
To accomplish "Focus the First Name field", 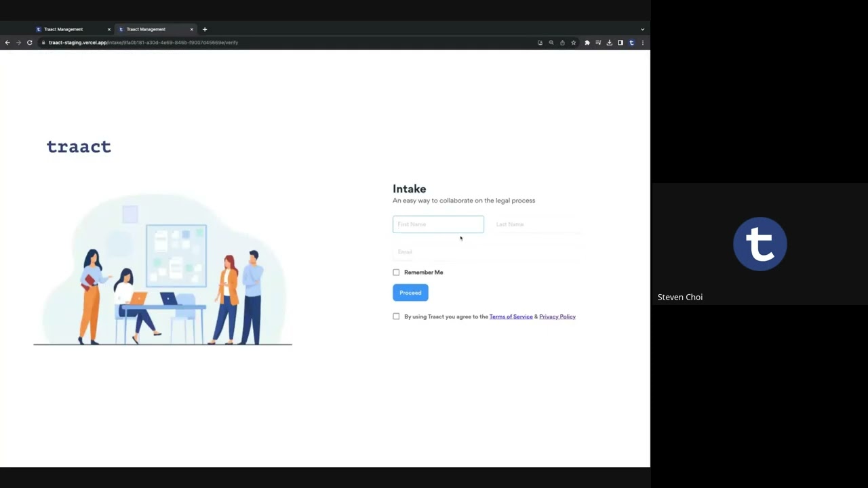I will click(x=438, y=224).
